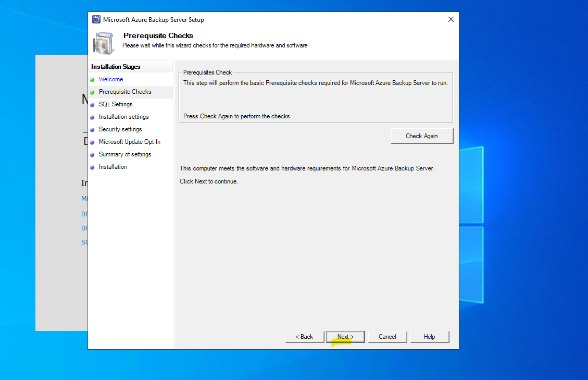
Task: Click the blue bullet beside Installation
Action: pos(92,167)
